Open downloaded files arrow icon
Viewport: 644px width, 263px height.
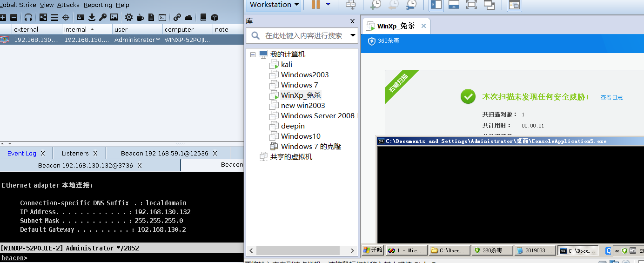pyautogui.click(x=92, y=17)
